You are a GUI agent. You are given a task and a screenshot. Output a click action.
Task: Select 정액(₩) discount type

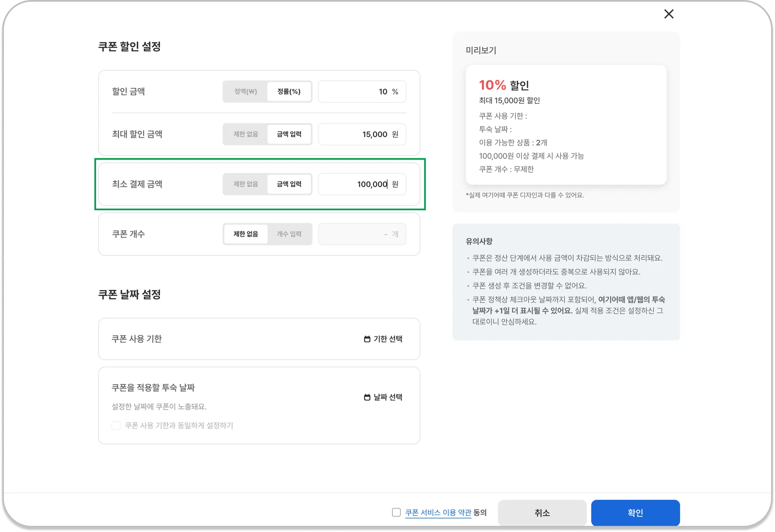(245, 92)
